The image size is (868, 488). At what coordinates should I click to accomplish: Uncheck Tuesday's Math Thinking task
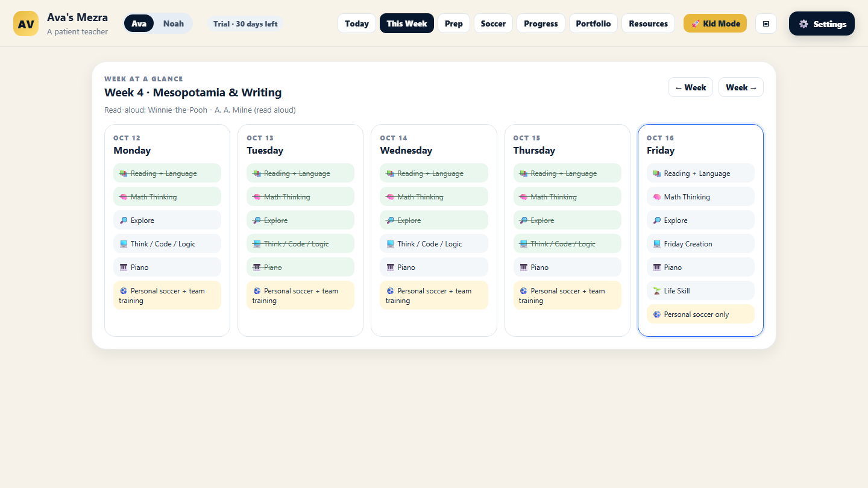point(300,197)
